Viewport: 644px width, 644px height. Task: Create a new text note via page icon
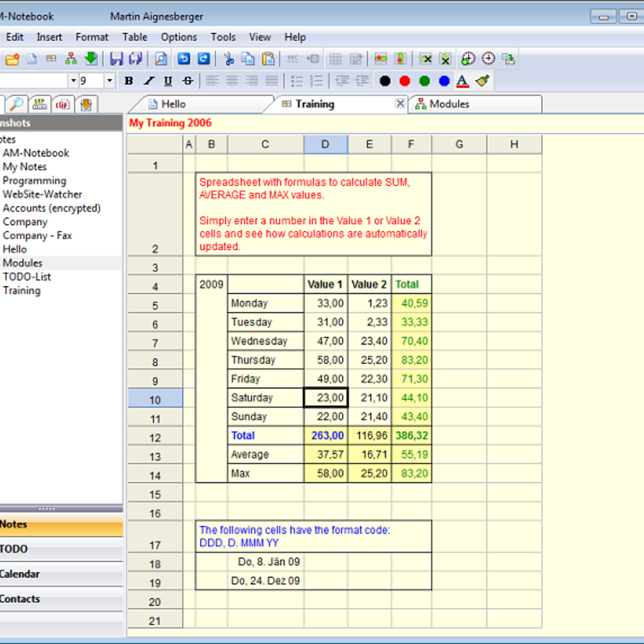coord(32,59)
